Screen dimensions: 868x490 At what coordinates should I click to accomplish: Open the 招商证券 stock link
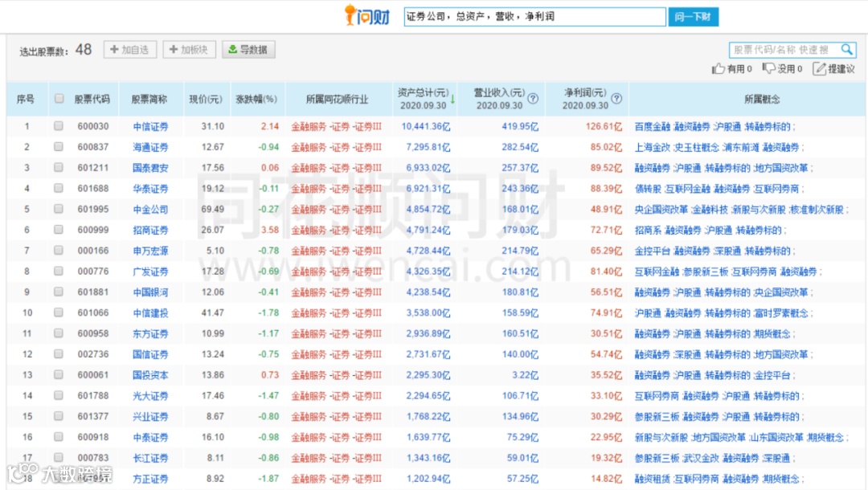[150, 230]
